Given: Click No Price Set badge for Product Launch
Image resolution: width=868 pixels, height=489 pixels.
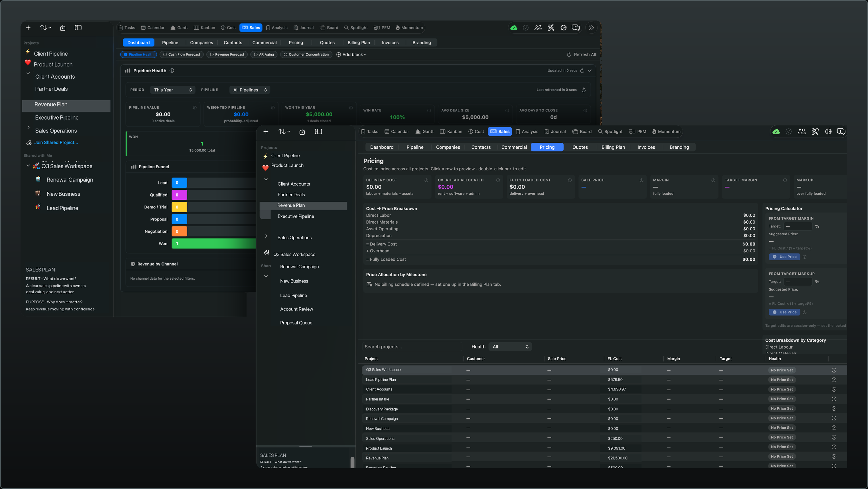Looking at the screenshot, I should pos(782,447).
